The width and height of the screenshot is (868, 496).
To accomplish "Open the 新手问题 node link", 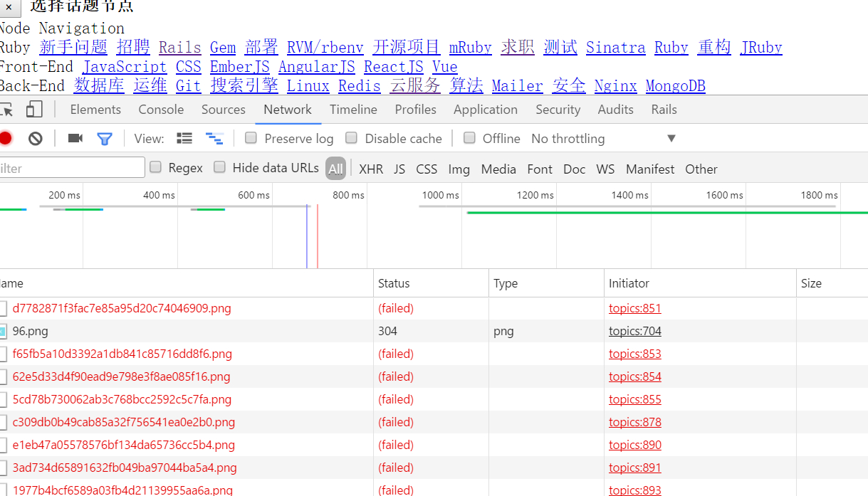I will 73,48.
